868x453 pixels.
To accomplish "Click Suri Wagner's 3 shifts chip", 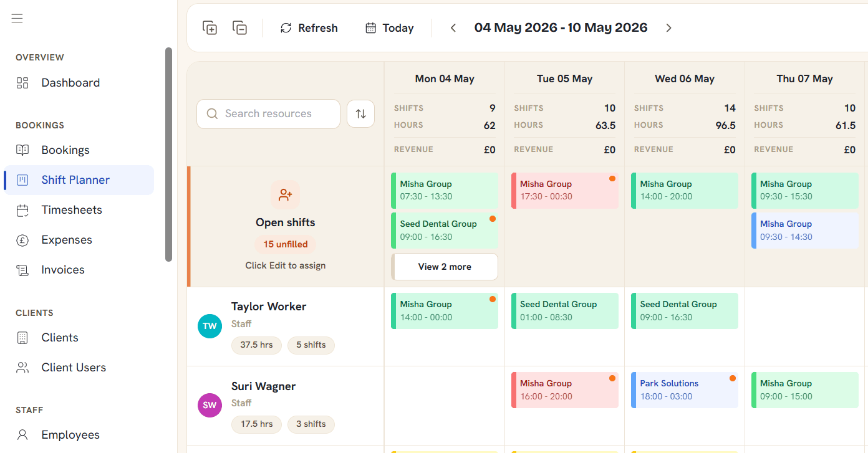I will pyautogui.click(x=311, y=424).
